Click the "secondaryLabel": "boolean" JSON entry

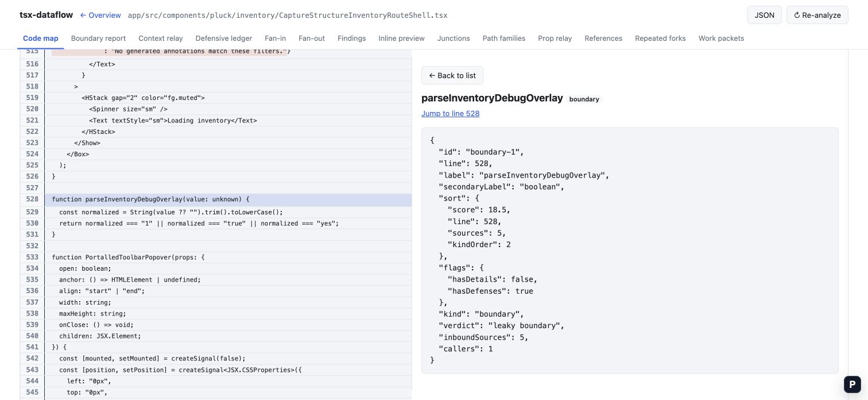(502, 187)
